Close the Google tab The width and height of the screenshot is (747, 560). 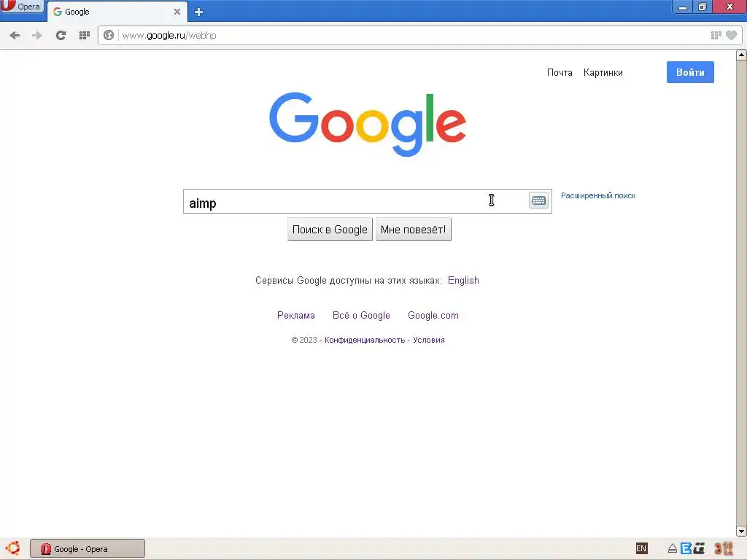coord(177,12)
